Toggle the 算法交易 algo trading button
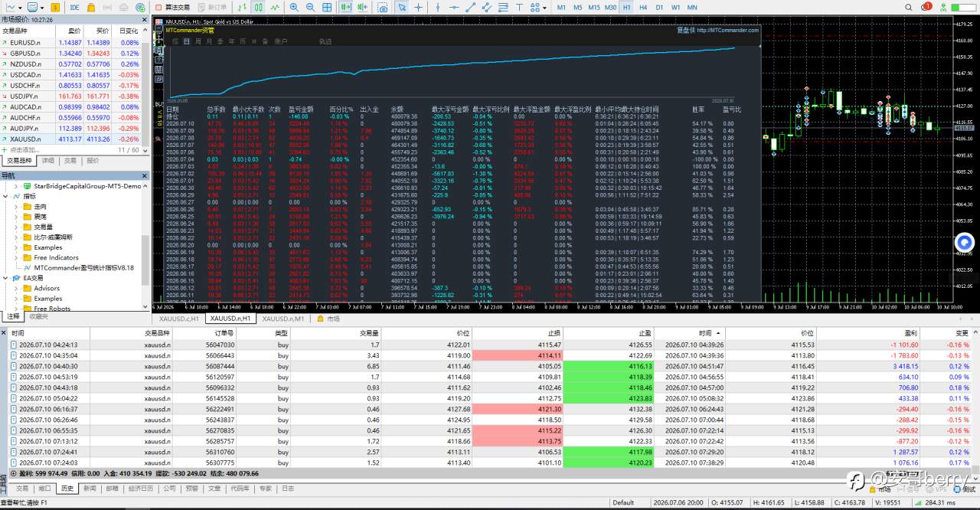Image resolution: width=980 pixels, height=510 pixels. click(171, 7)
